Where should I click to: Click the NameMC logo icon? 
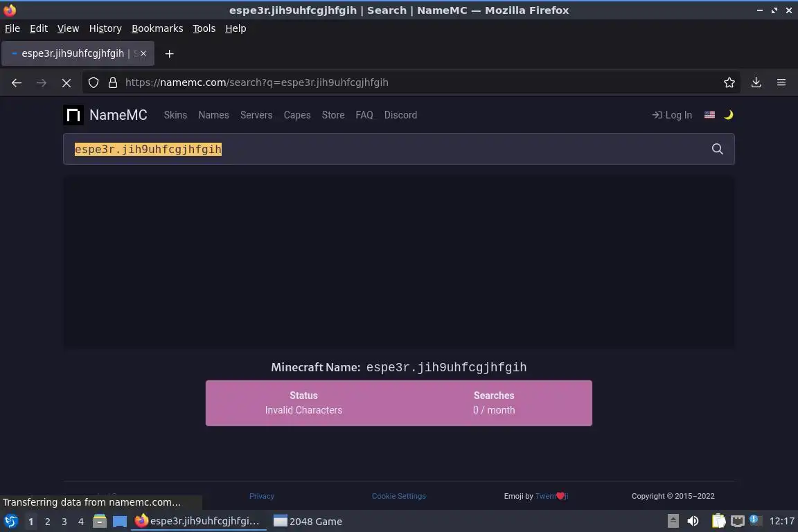click(73, 115)
